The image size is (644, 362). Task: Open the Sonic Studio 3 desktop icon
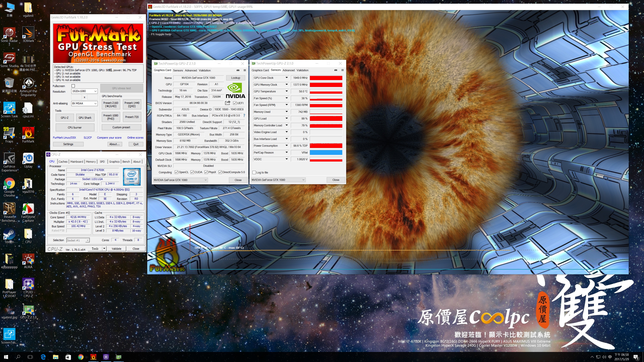(x=9, y=62)
